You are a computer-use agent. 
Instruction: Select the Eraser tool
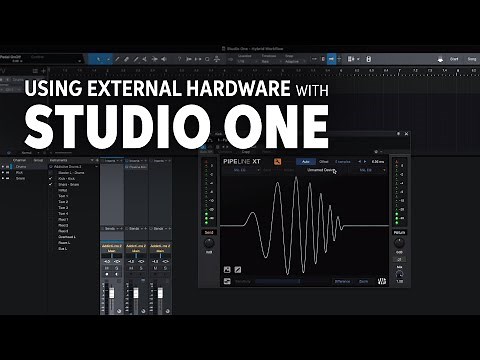coord(126,59)
